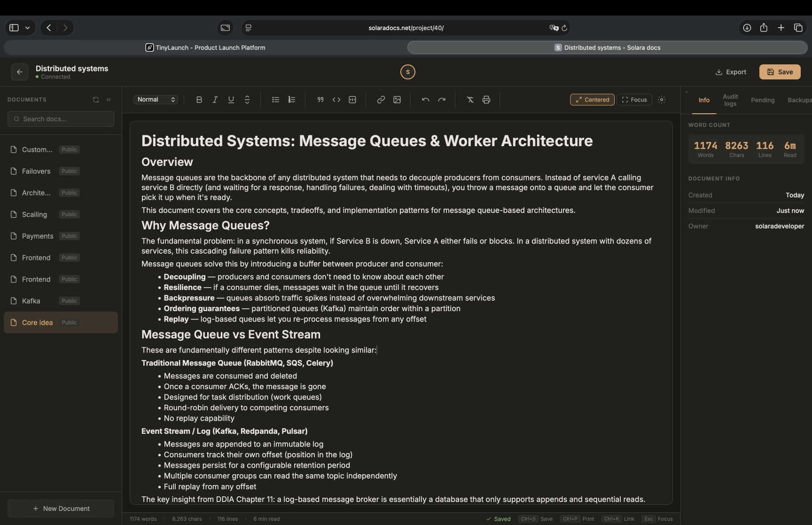Switch to the Audit logs tab

point(730,100)
